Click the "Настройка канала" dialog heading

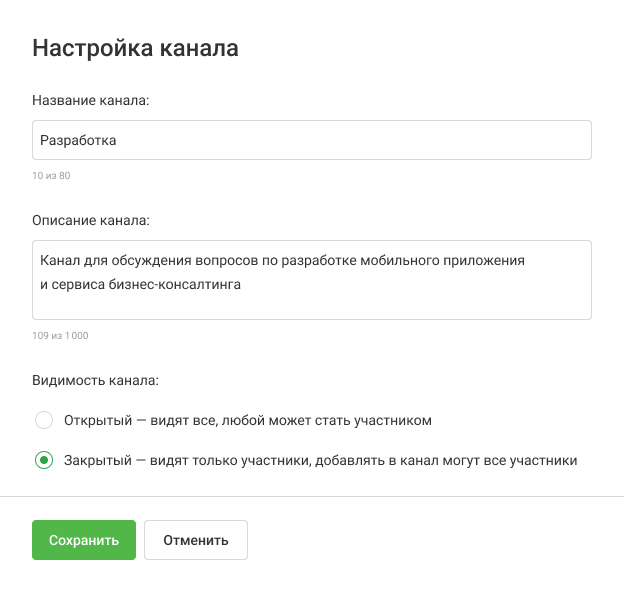click(x=135, y=48)
